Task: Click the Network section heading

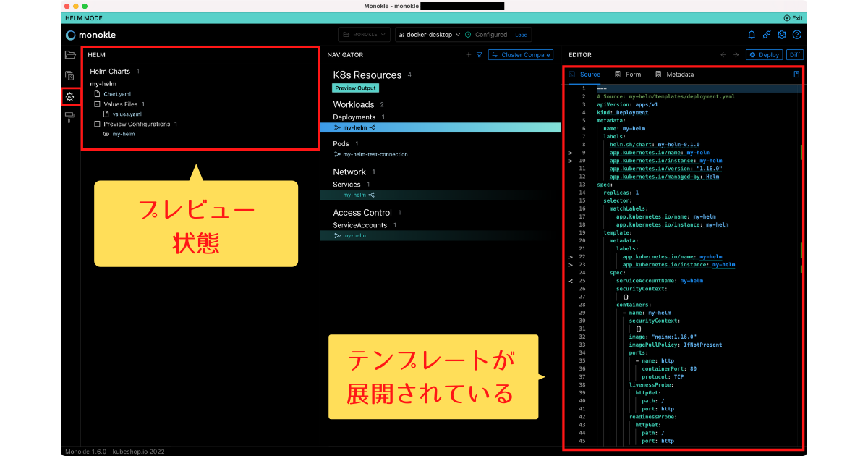Action: point(349,172)
